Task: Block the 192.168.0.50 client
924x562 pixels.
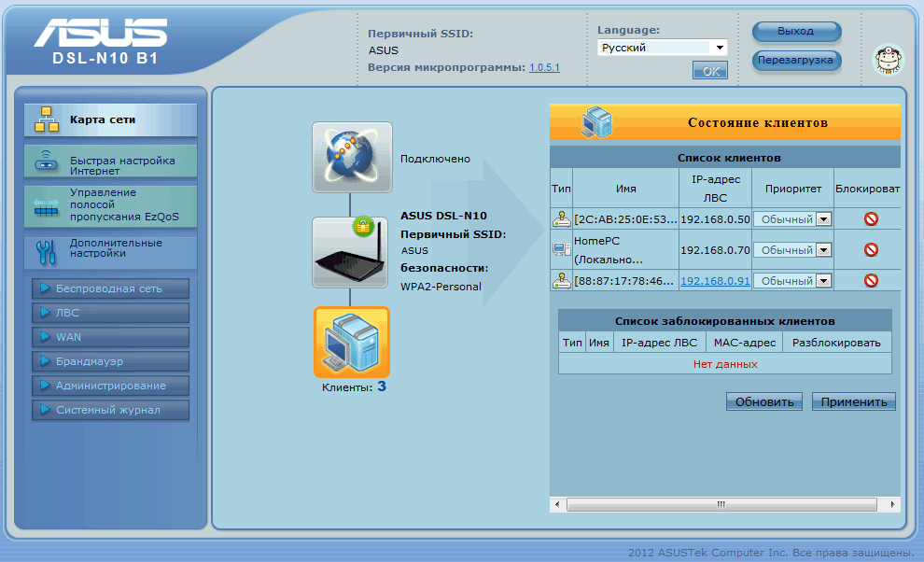Action: [871, 220]
